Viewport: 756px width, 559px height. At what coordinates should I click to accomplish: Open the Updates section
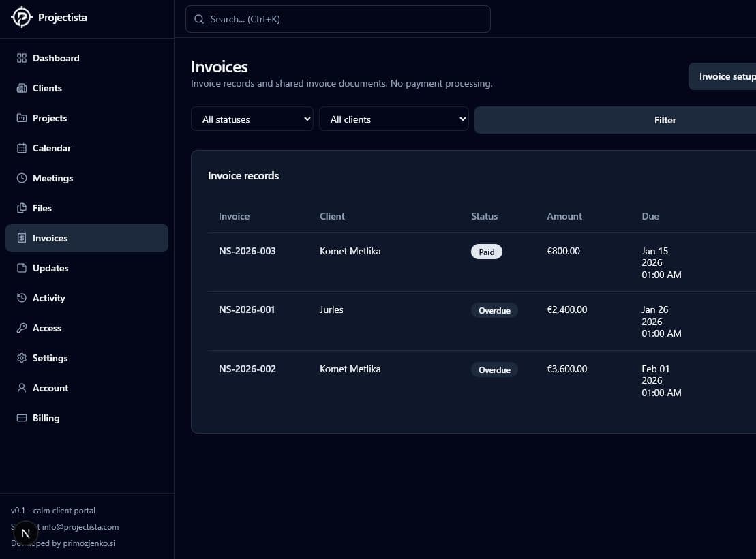[x=87, y=268]
